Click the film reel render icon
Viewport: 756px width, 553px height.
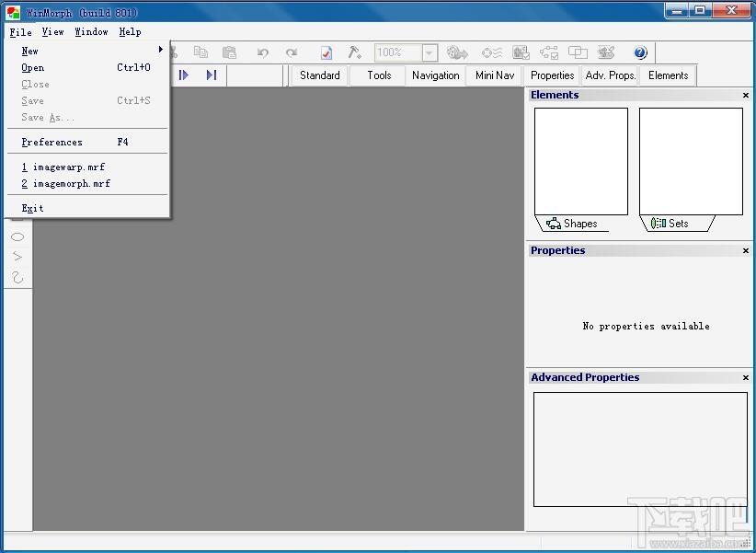click(x=457, y=52)
